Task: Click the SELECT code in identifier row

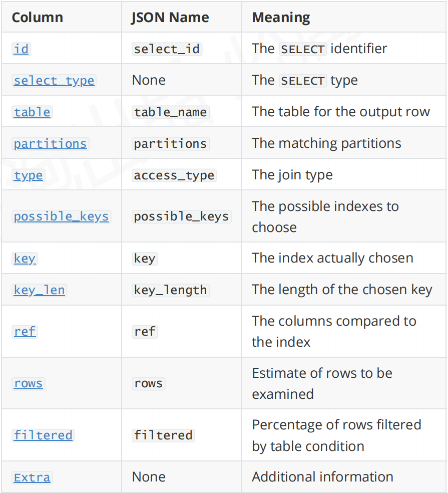Action: pyautogui.click(x=303, y=49)
